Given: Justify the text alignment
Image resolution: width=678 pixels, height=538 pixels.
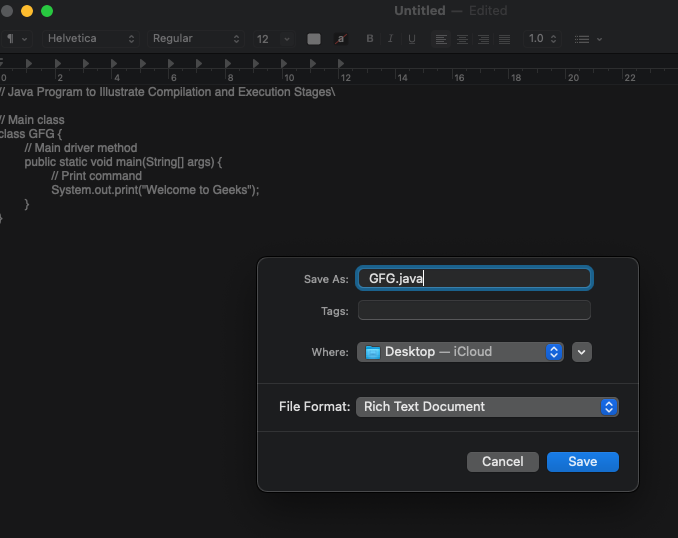Looking at the screenshot, I should click(504, 39).
